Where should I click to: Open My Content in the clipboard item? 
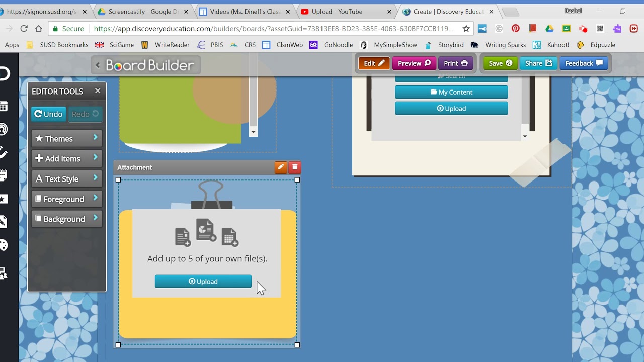pos(451,92)
